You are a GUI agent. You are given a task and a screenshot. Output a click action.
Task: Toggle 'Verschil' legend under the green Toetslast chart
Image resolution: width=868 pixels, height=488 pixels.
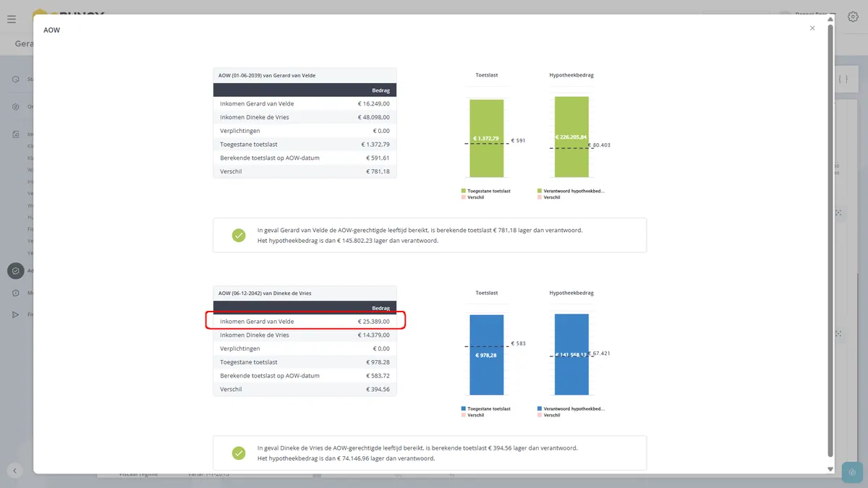pyautogui.click(x=473, y=197)
